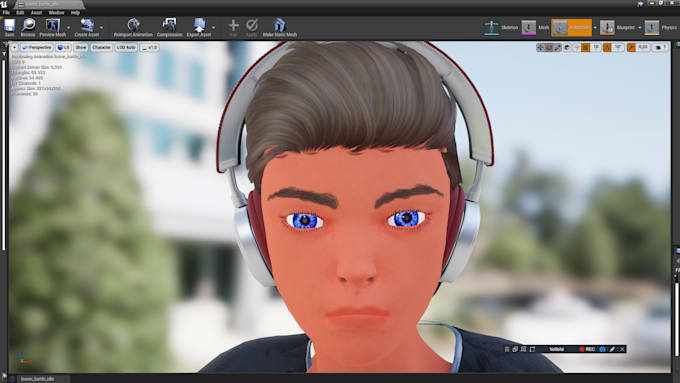The image size is (680, 383).
Task: Click the window-select icon in recorder overlay
Action: tap(515, 349)
